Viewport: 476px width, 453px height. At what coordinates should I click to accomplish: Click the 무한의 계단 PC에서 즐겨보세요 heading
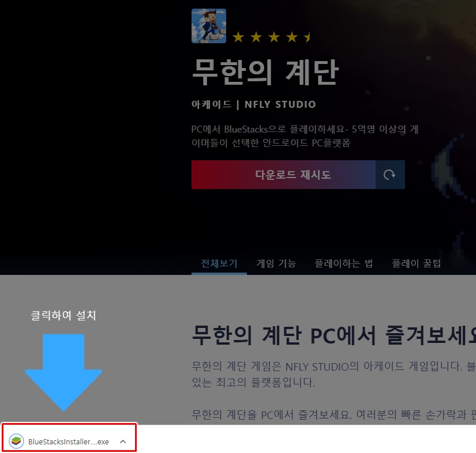coord(333,335)
